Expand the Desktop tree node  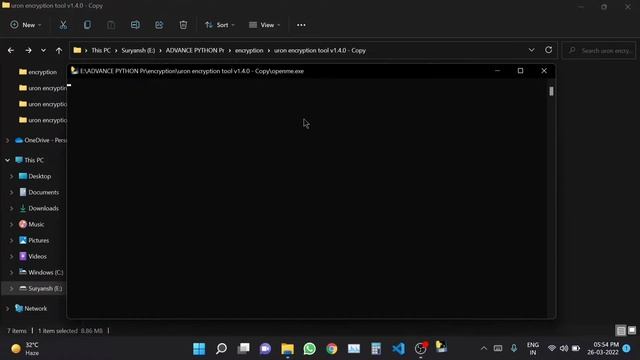(x=11, y=176)
